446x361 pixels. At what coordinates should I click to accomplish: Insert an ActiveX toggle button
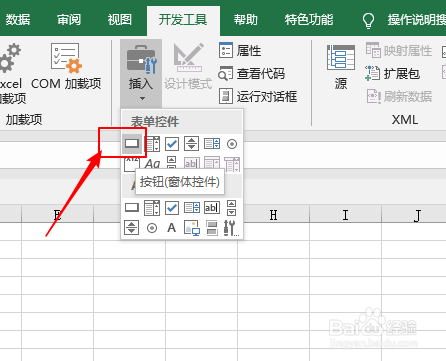(x=212, y=228)
